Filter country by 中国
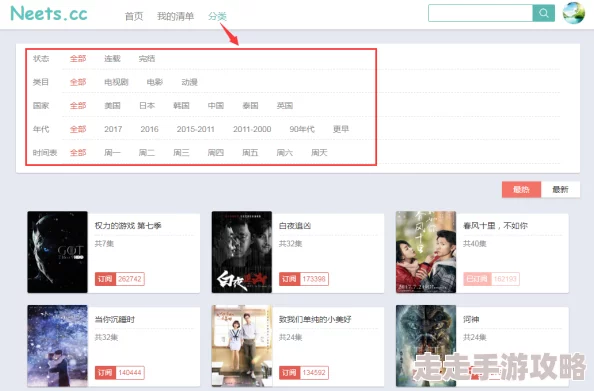594x391 pixels. tap(216, 105)
